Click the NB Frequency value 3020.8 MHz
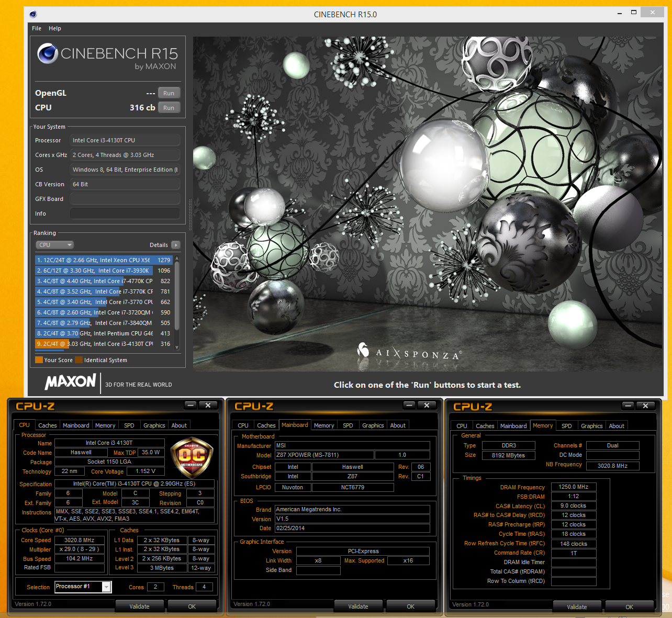The height and width of the screenshot is (618, 672). point(612,466)
